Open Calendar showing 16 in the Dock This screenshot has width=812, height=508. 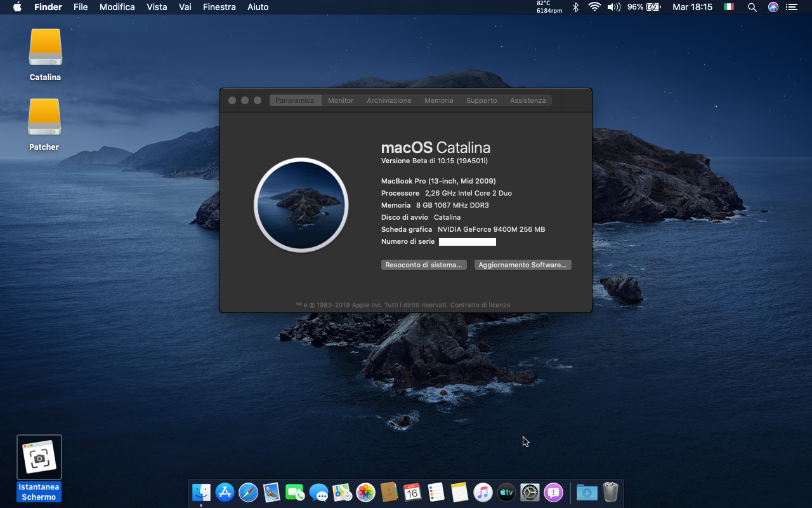pyautogui.click(x=412, y=492)
